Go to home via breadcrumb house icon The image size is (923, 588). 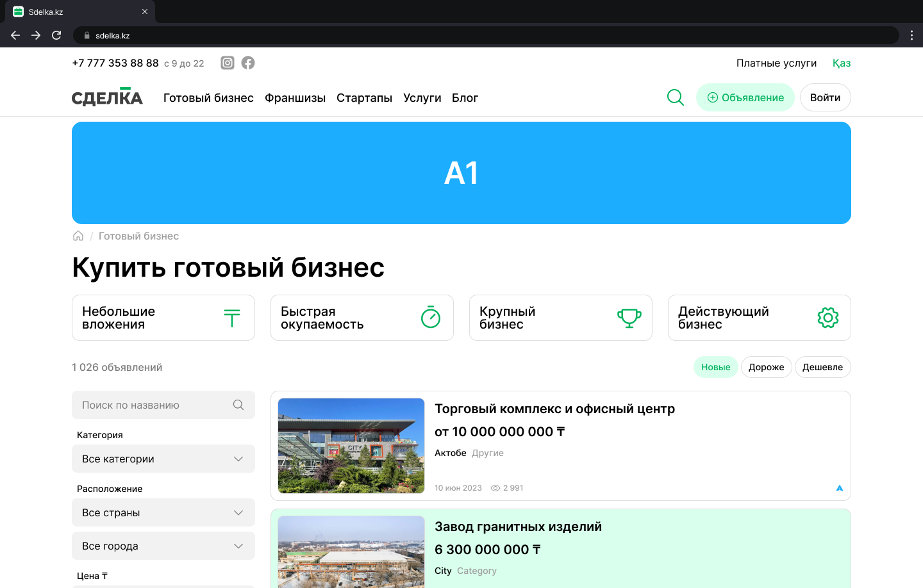tap(78, 236)
